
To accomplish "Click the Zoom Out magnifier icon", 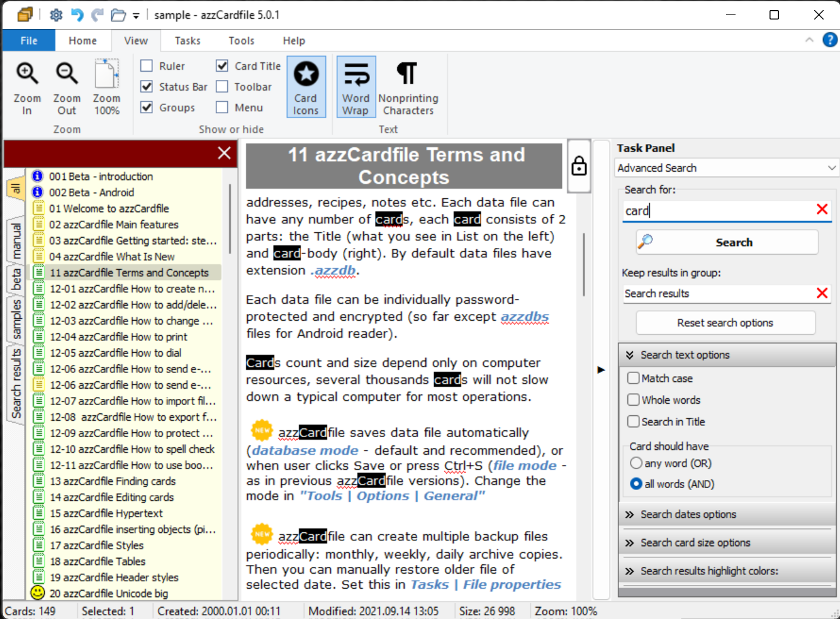I will coord(67,74).
